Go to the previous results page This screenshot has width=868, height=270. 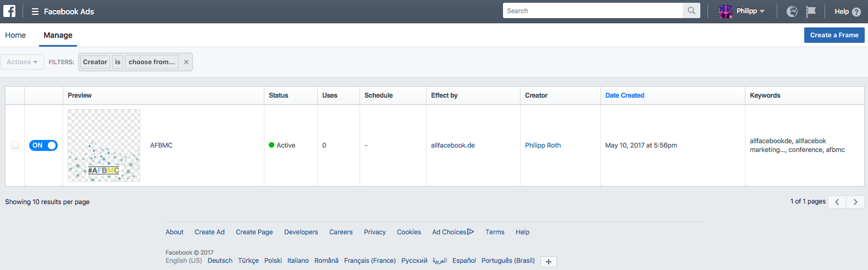pos(837,202)
